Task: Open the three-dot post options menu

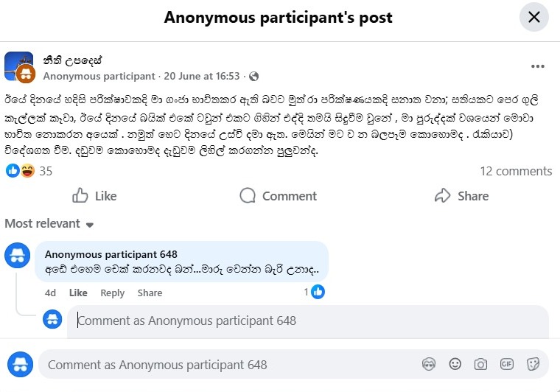Action: (537, 66)
